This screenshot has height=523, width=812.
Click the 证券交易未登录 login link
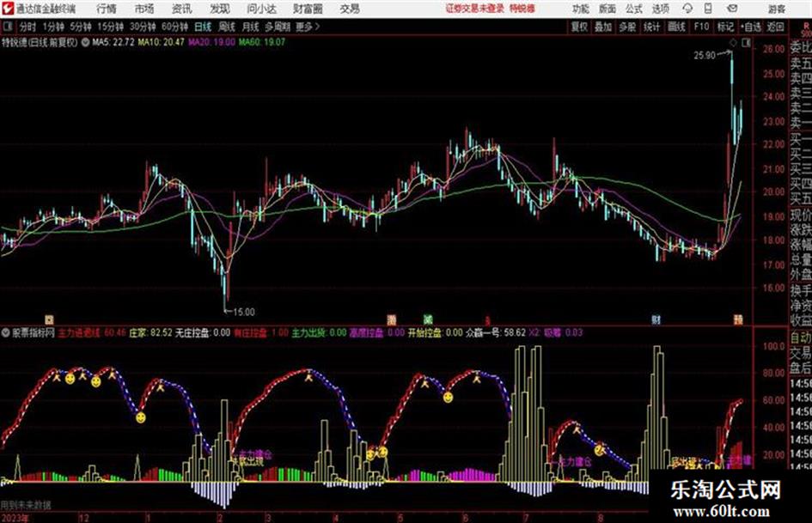tap(475, 9)
